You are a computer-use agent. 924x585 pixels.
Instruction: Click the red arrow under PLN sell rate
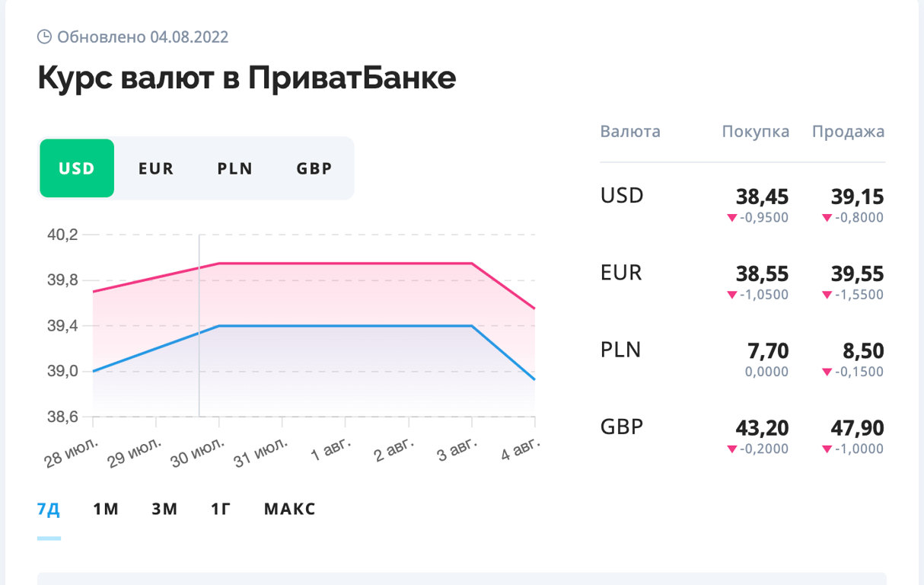pos(827,372)
